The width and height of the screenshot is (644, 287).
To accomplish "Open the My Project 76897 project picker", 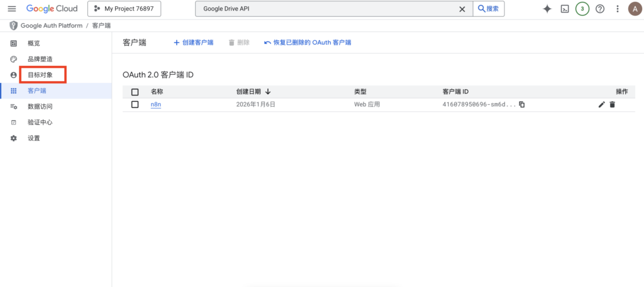I will tap(124, 9).
